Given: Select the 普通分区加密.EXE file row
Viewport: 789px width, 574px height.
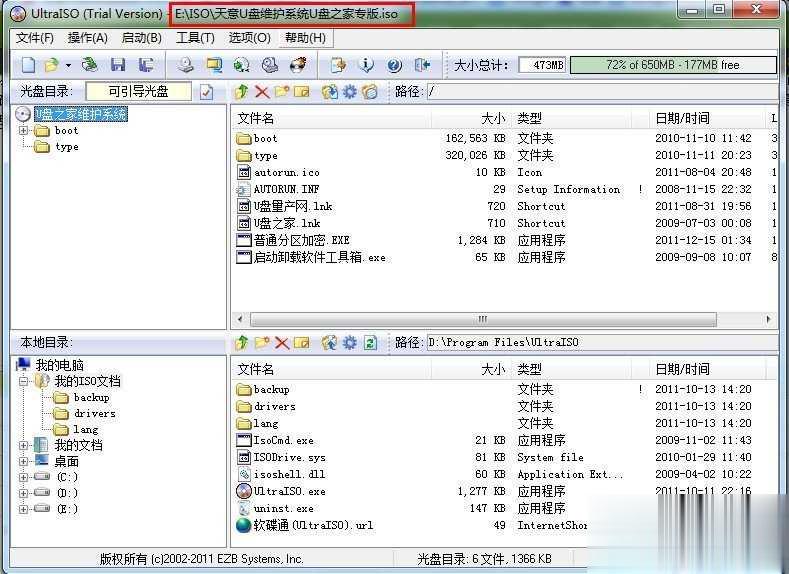Looking at the screenshot, I should [505, 240].
